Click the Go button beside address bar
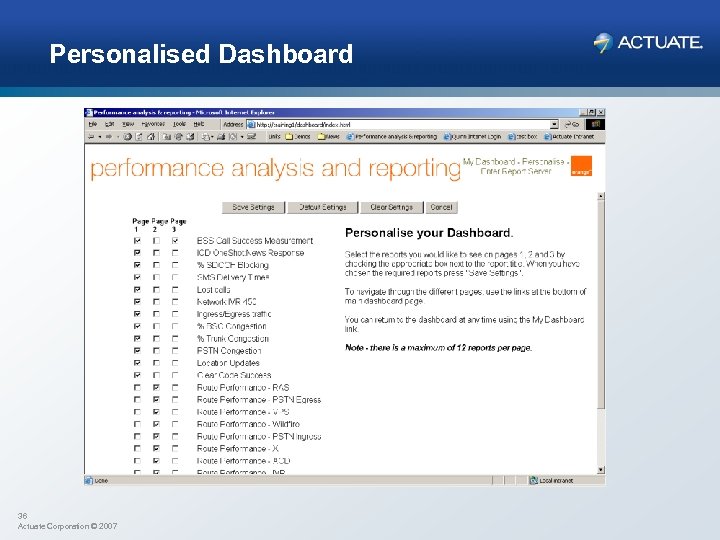Image resolution: width=720 pixels, height=540 pixels. pos(572,124)
